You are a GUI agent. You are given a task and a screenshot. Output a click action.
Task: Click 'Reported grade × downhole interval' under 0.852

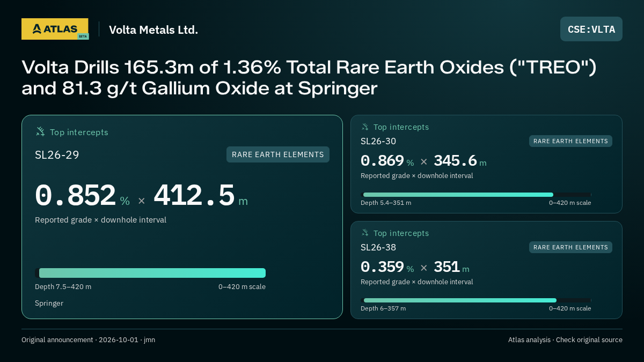tap(101, 220)
